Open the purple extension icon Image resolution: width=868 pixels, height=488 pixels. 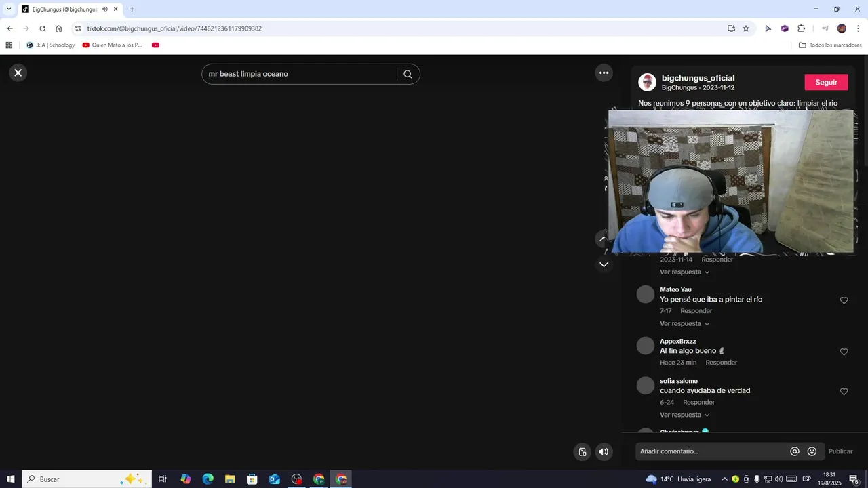click(785, 28)
